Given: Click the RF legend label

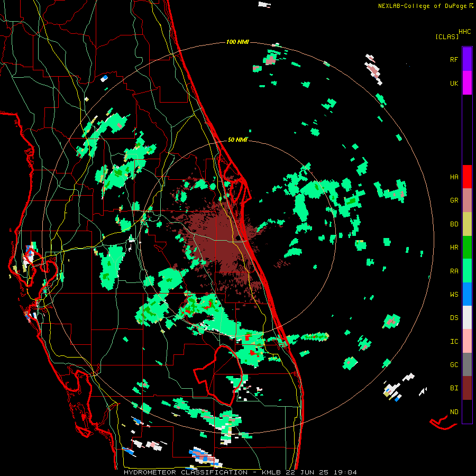Looking at the screenshot, I should [x=454, y=59].
